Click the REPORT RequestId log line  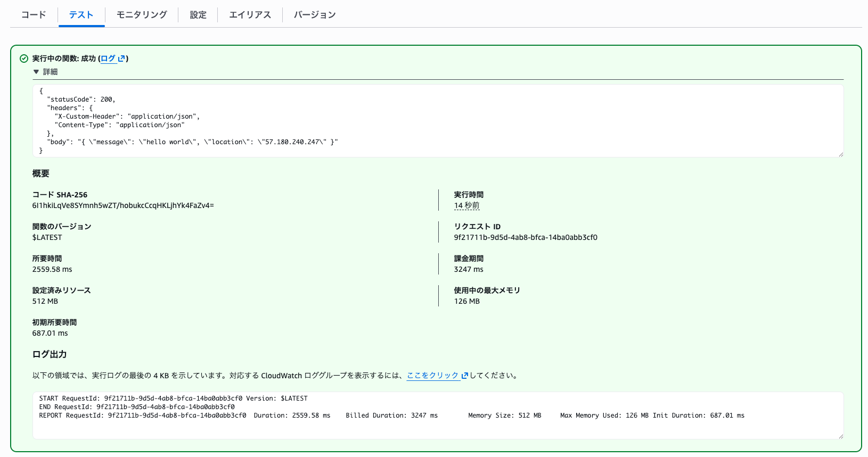391,416
